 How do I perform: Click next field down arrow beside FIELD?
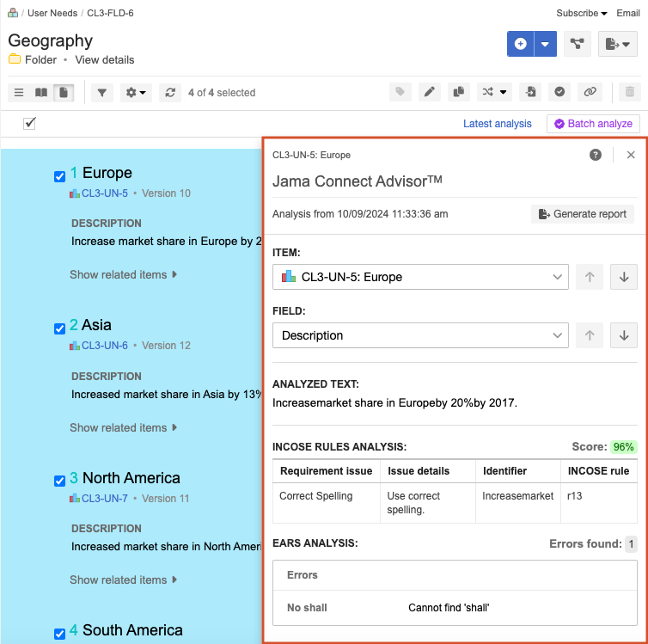point(624,335)
